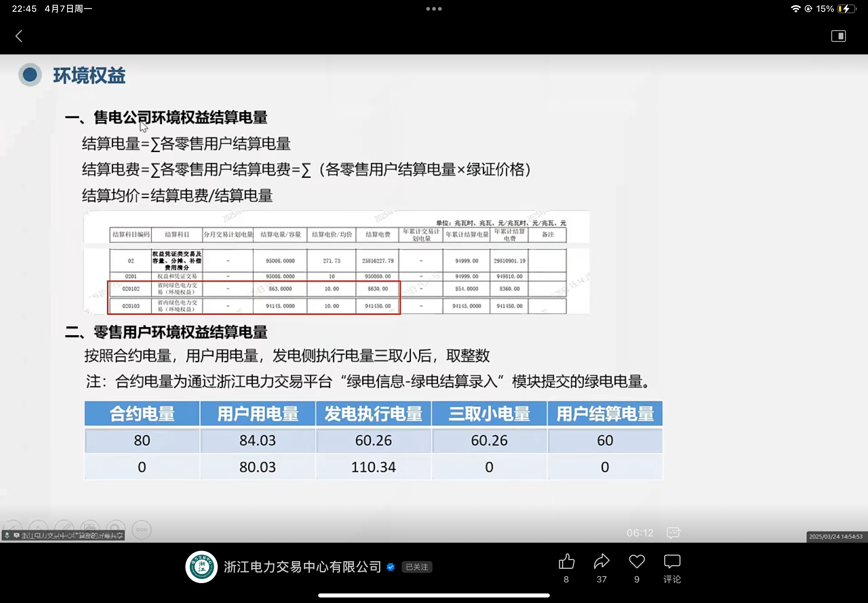
Task: Tap the home indicator bar at bottom
Action: [434, 595]
